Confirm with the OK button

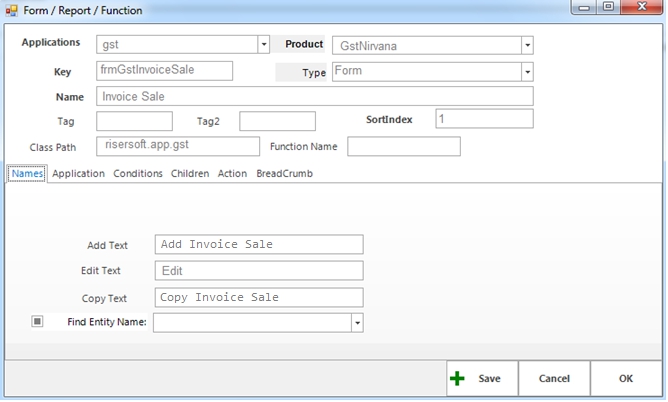[626, 378]
